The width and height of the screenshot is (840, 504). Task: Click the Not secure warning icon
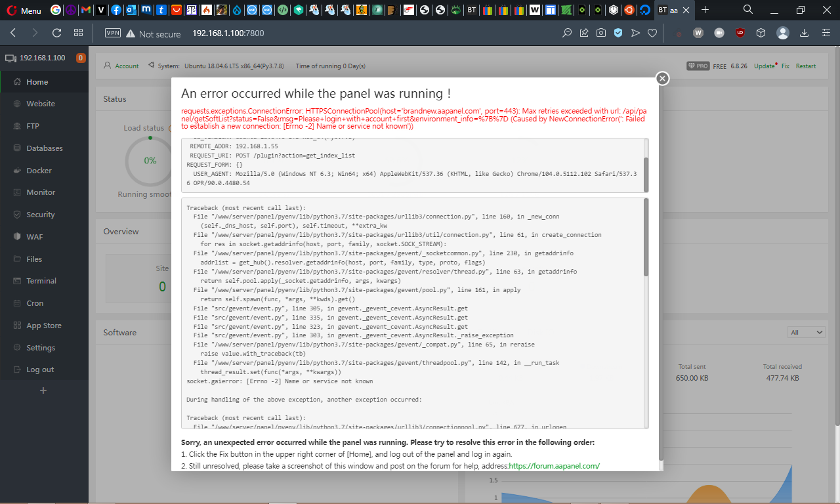(131, 33)
